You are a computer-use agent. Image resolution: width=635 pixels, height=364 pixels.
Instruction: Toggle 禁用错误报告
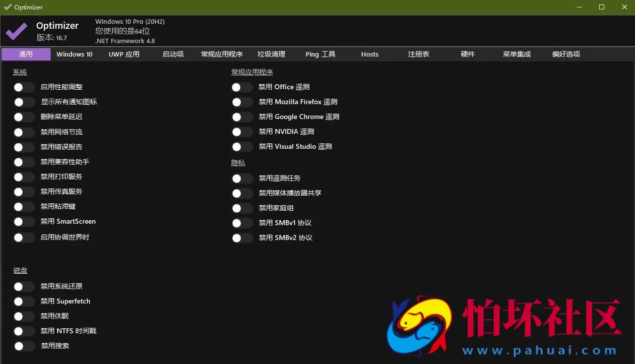click(x=23, y=147)
